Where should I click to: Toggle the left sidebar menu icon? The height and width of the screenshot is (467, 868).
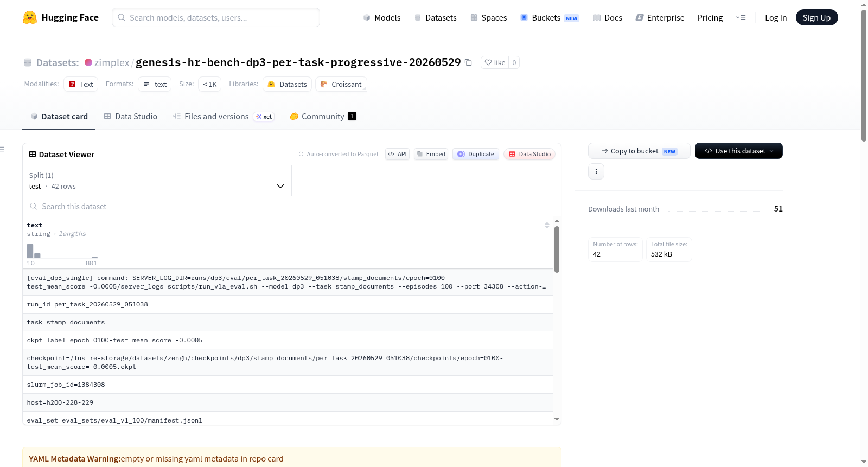pos(3,149)
